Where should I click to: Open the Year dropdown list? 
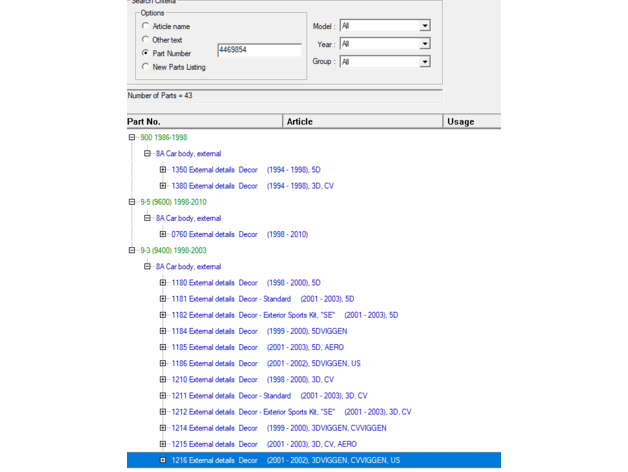(x=424, y=44)
